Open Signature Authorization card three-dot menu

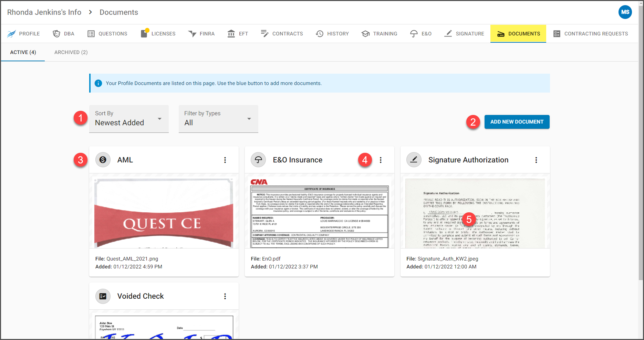point(536,160)
